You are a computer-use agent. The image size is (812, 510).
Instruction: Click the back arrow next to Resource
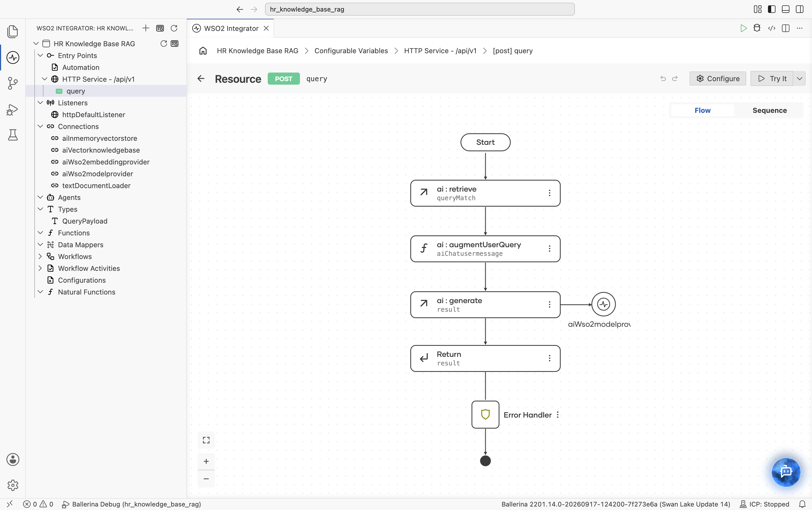click(201, 78)
